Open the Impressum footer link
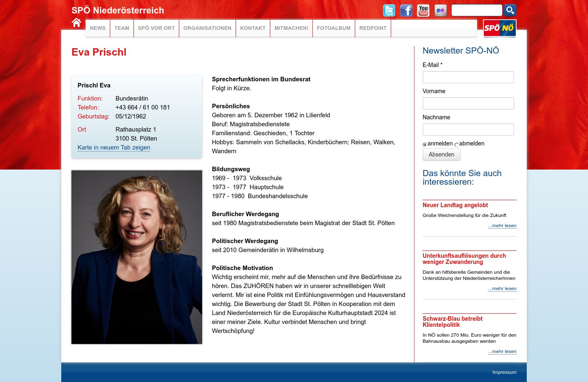 pos(504,372)
